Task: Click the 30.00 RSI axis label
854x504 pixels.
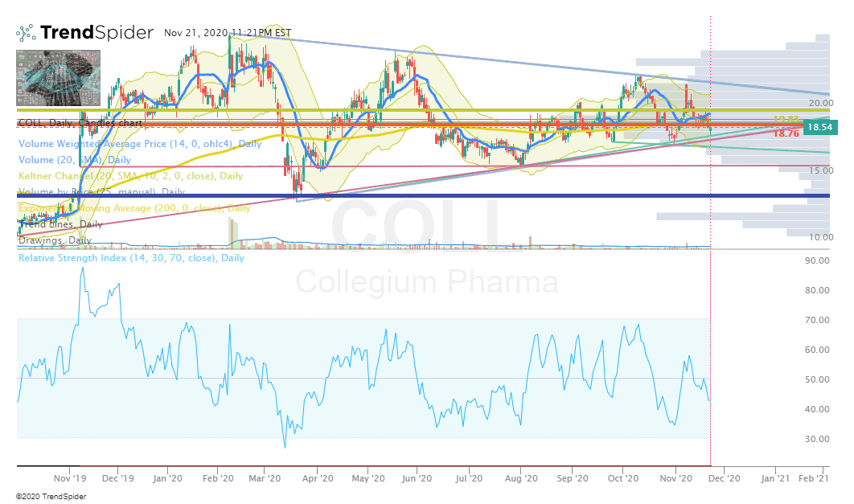Action: pyautogui.click(x=817, y=439)
